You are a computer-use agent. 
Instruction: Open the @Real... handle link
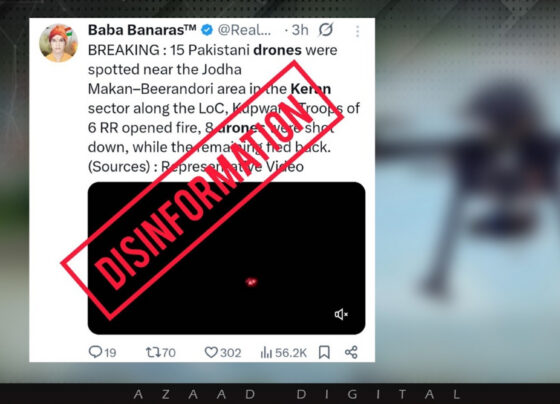(x=244, y=30)
